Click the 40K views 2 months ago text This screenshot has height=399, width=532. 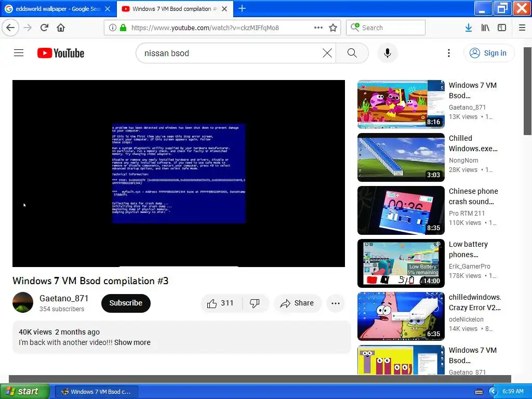59,332
